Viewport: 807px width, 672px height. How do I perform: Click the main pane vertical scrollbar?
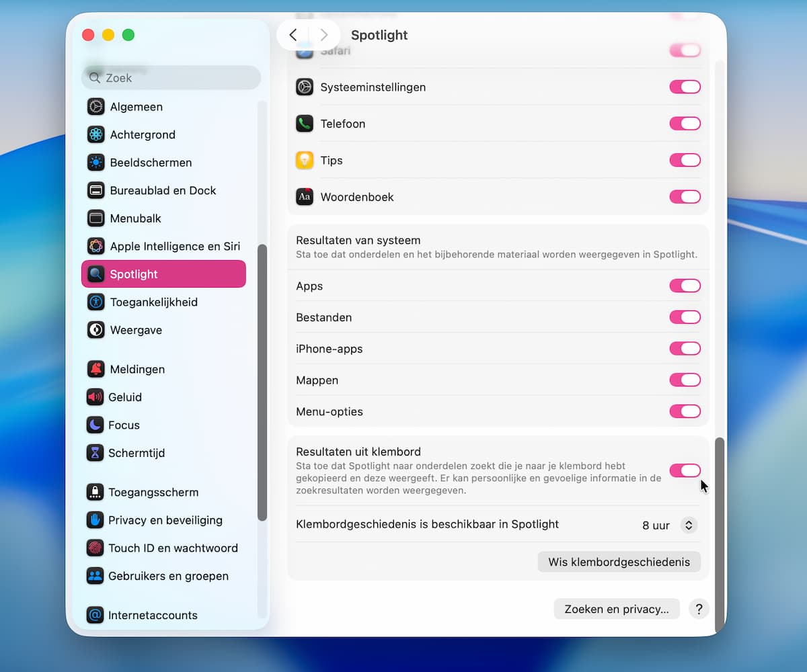coord(720,531)
